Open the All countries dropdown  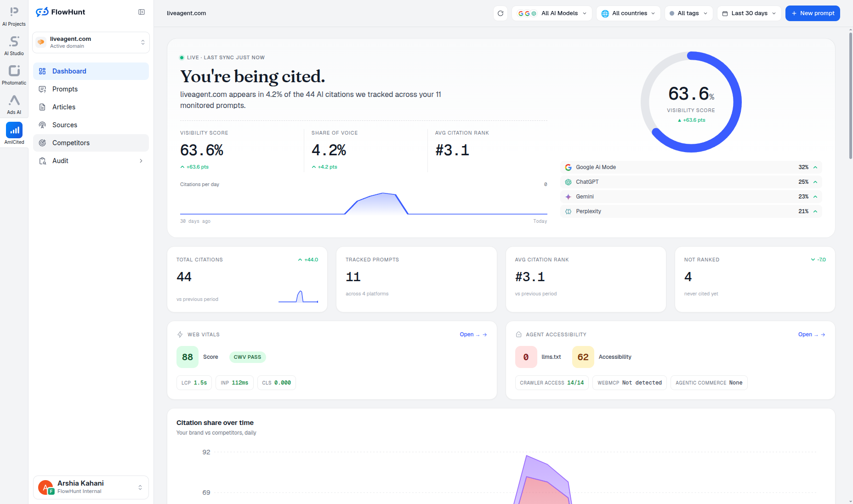[x=628, y=13]
